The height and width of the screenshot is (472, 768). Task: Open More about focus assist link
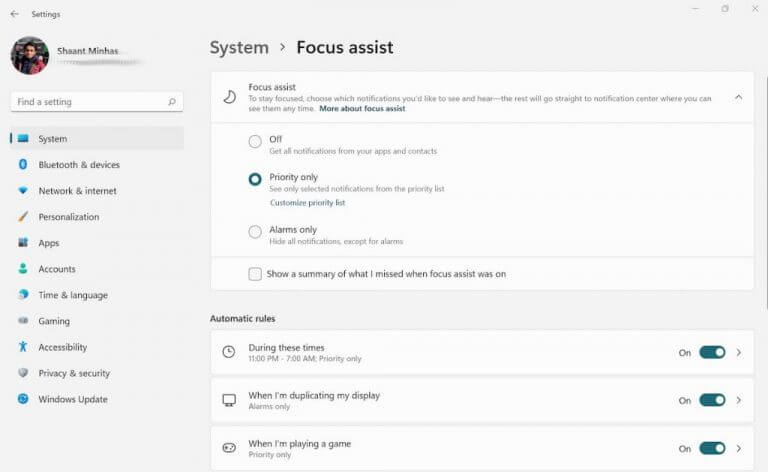point(362,109)
